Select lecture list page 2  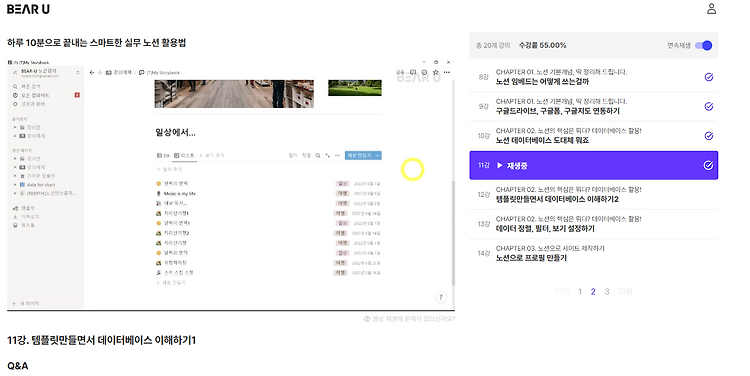pos(593,291)
